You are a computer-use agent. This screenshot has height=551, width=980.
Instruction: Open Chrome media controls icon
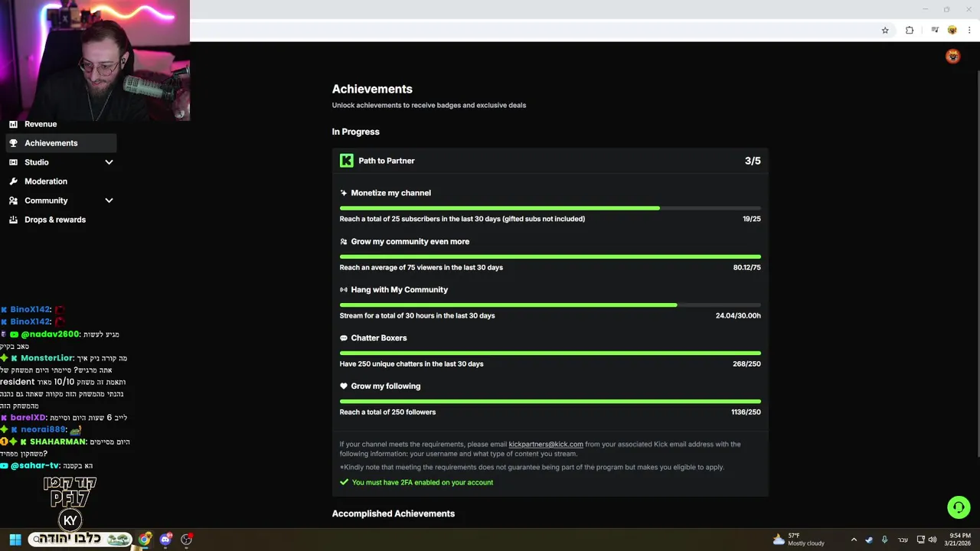pyautogui.click(x=935, y=31)
